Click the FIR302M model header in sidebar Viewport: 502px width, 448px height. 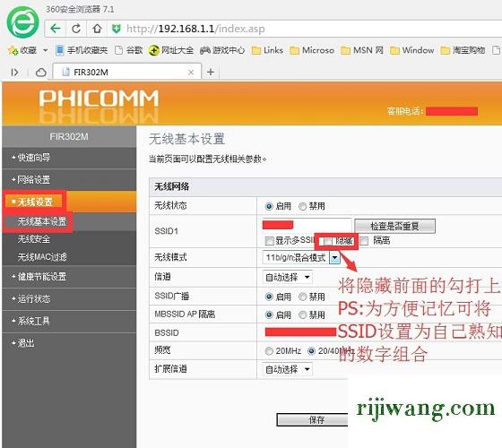pyautogui.click(x=69, y=136)
